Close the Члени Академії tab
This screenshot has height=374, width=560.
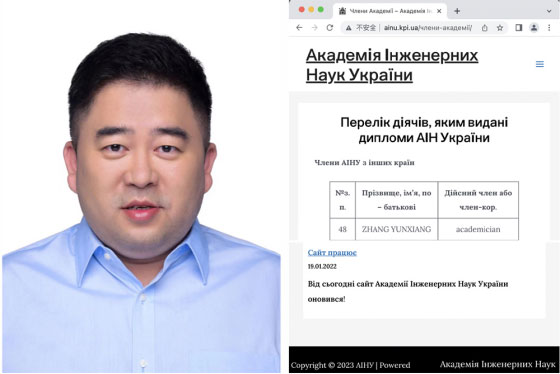439,11
